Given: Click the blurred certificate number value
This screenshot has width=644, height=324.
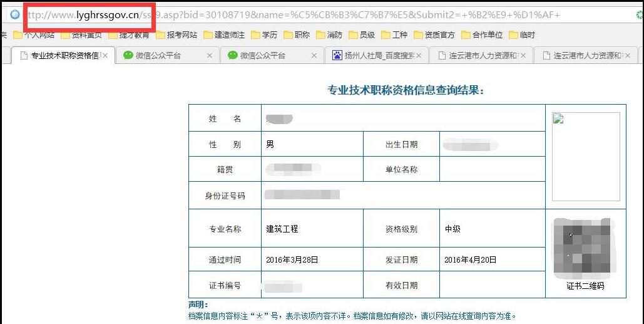Looking at the screenshot, I should coord(283,286).
